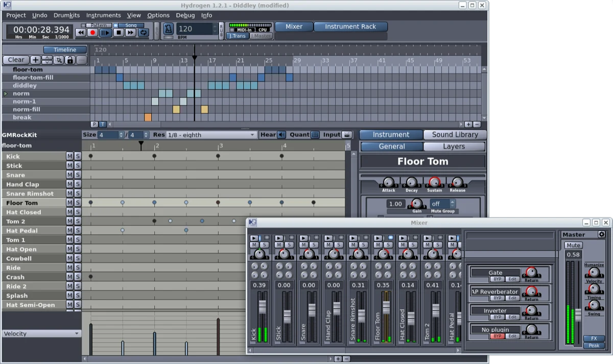Clear all patterns with Clear button
This screenshot has width=613, height=364.
[x=16, y=60]
